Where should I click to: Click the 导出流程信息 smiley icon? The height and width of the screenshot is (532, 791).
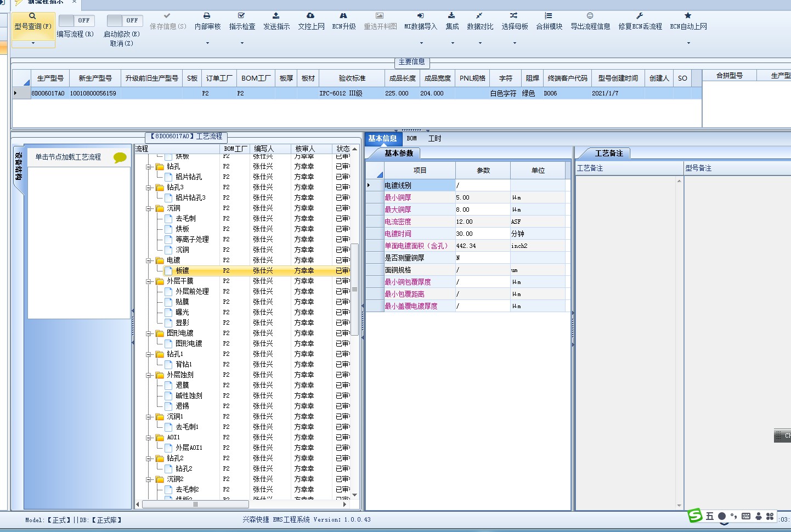click(x=590, y=16)
